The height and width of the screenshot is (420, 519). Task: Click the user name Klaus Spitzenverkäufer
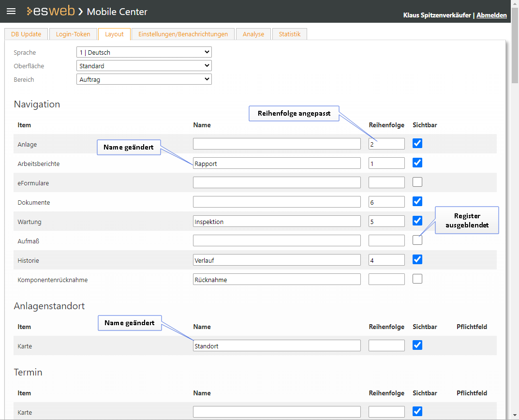(437, 15)
